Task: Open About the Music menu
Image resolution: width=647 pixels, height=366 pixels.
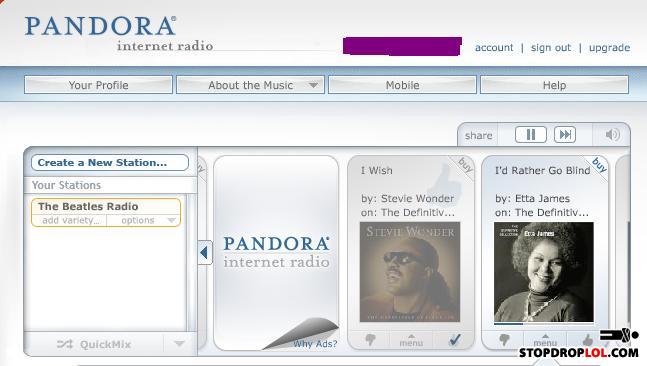Action: pyautogui.click(x=250, y=85)
